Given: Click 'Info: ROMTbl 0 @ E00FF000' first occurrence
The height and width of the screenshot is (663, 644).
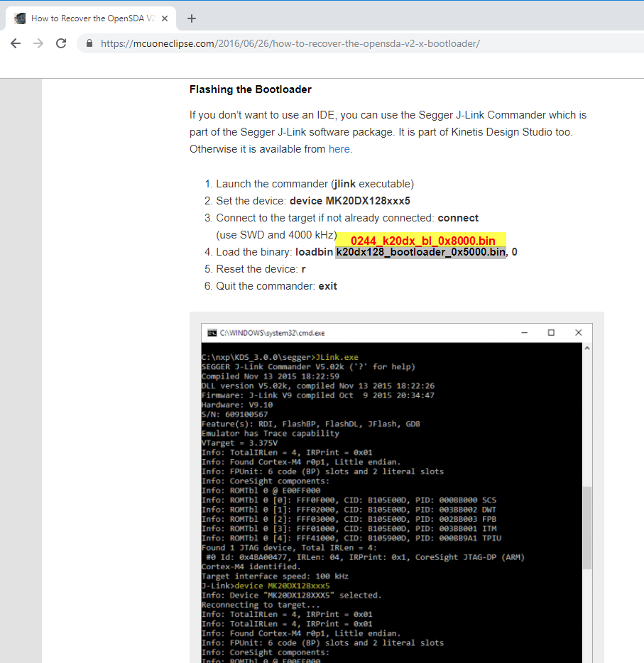Looking at the screenshot, I should 261,491.
